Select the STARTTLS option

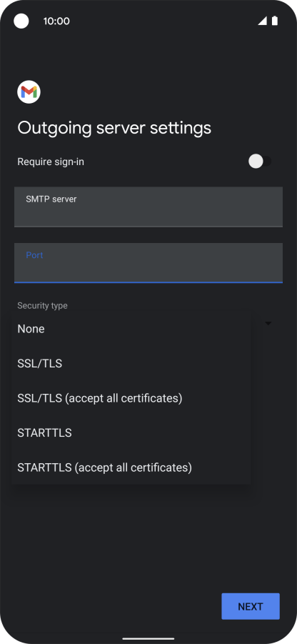pos(131,432)
